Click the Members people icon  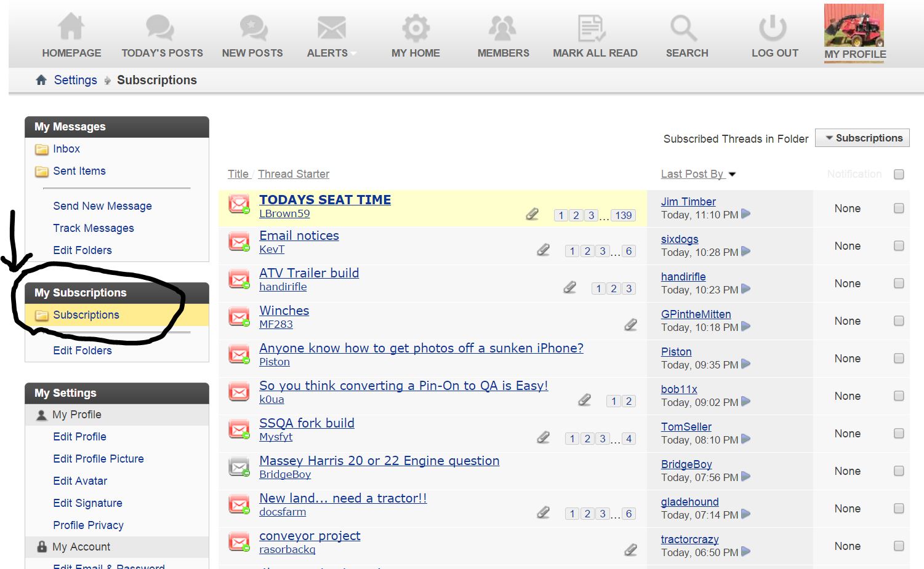(x=502, y=28)
